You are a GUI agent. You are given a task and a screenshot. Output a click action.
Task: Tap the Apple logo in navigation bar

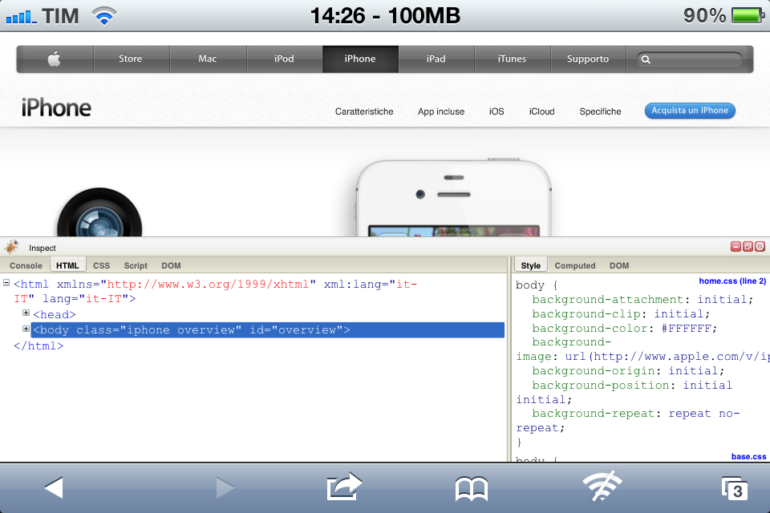(54, 59)
